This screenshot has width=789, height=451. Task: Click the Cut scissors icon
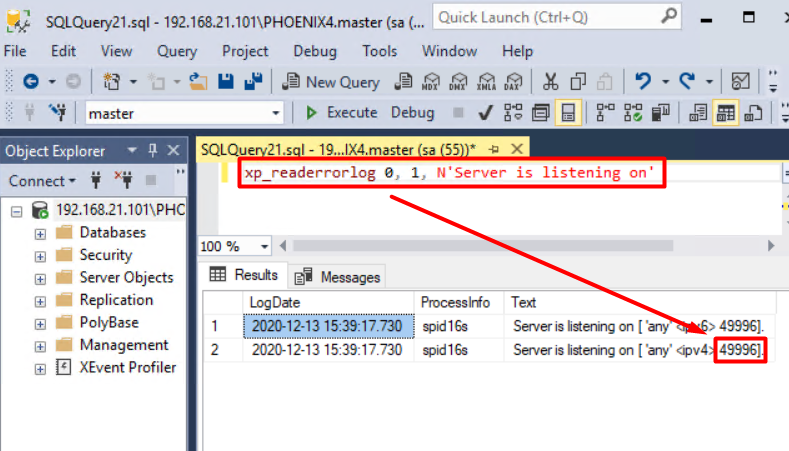550,82
